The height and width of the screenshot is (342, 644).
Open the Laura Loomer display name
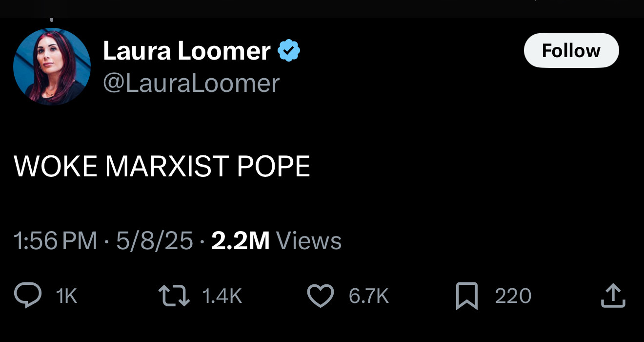(186, 51)
